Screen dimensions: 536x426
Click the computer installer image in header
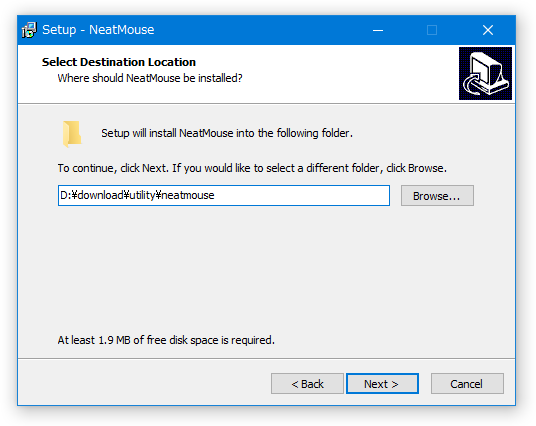point(485,74)
